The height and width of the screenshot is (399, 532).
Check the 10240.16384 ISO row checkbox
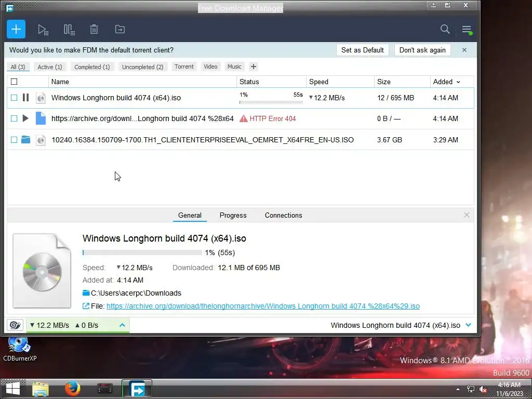coord(14,140)
